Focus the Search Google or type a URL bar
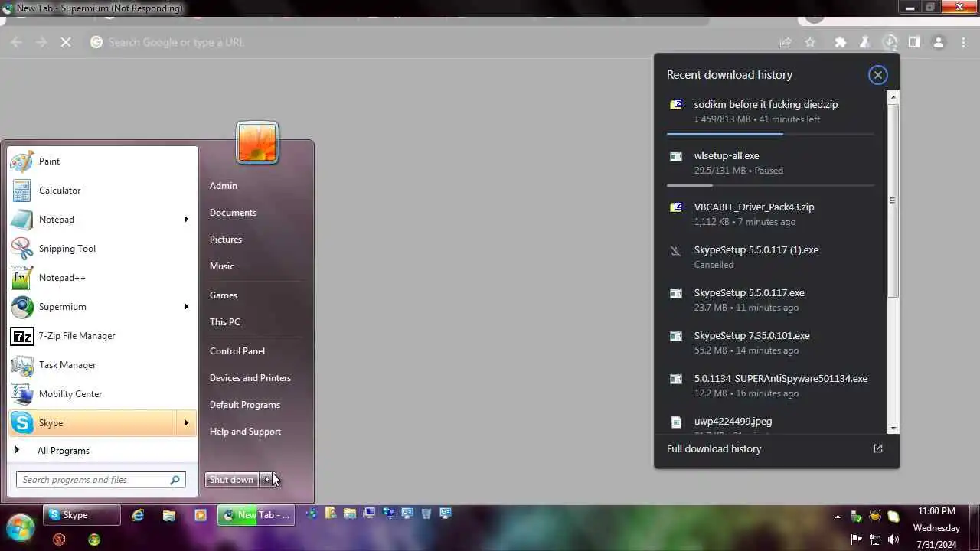Image resolution: width=980 pixels, height=551 pixels. click(429, 42)
